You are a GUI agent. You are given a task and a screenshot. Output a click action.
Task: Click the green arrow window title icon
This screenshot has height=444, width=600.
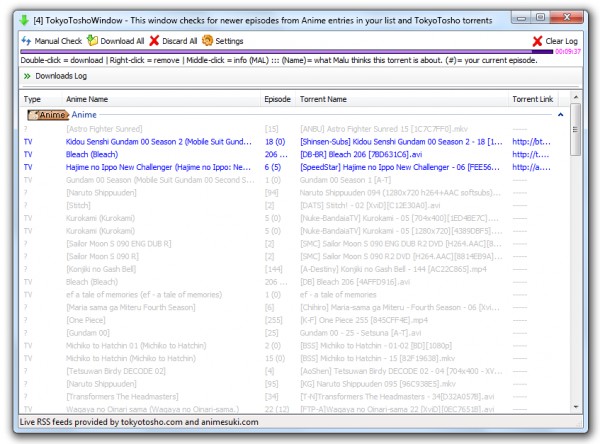click(24, 20)
